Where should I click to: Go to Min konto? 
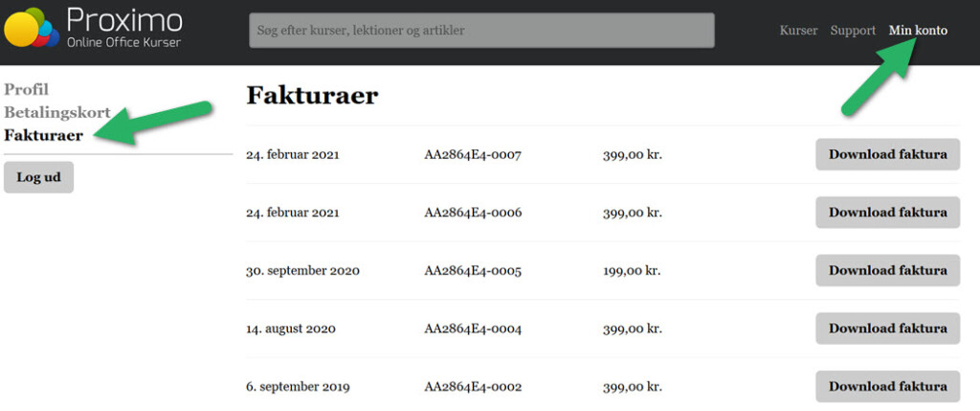(918, 30)
